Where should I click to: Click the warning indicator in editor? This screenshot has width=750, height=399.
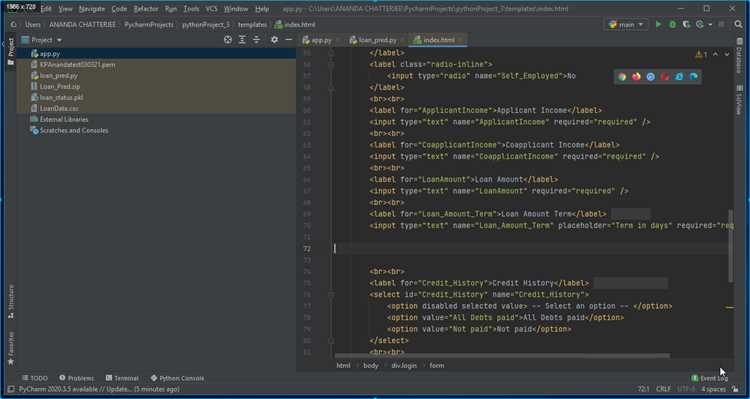pos(701,55)
